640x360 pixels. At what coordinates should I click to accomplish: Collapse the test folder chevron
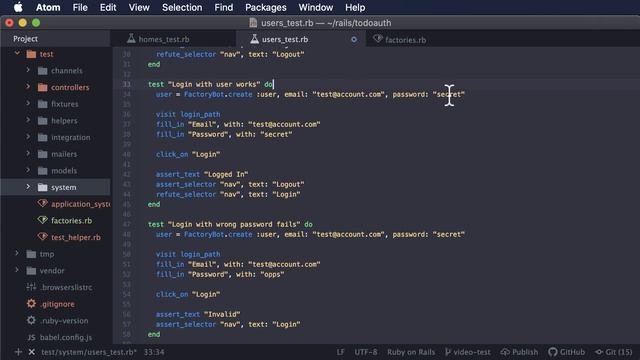[x=17, y=53]
